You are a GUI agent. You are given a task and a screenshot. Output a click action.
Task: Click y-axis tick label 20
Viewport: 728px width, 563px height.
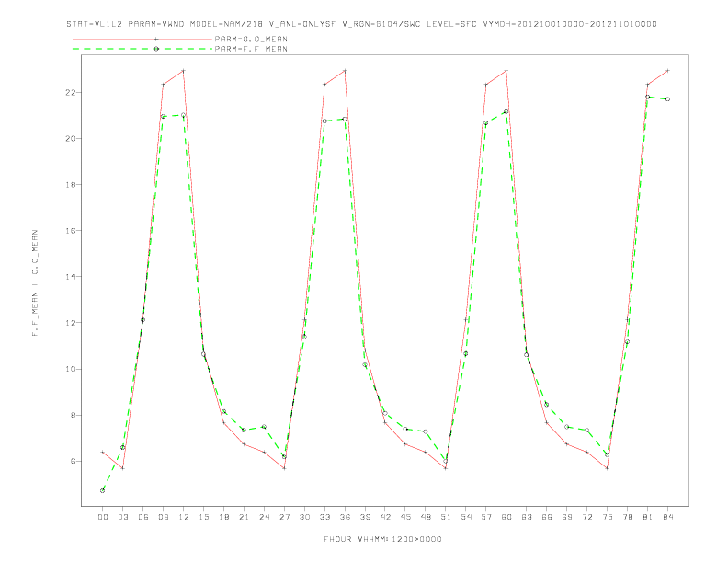(72, 138)
